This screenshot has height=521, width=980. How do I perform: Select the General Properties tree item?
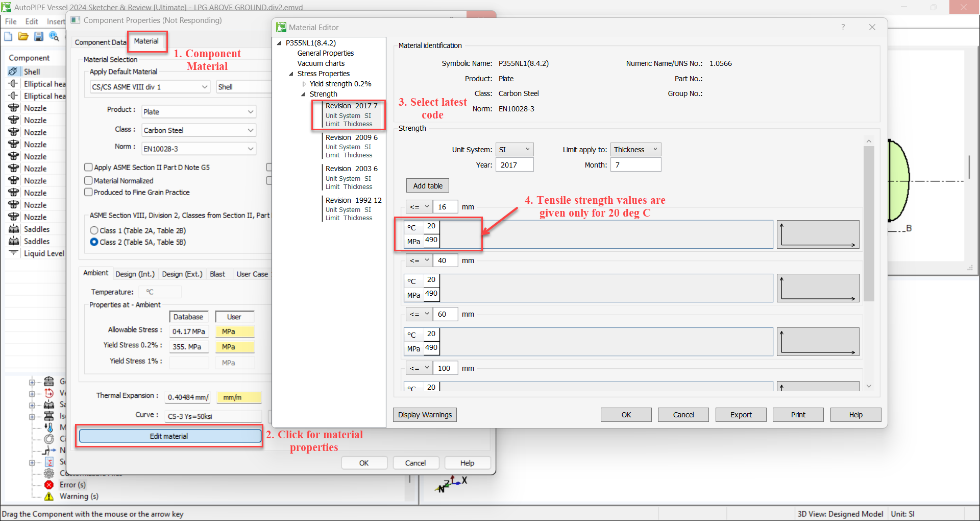(x=326, y=54)
